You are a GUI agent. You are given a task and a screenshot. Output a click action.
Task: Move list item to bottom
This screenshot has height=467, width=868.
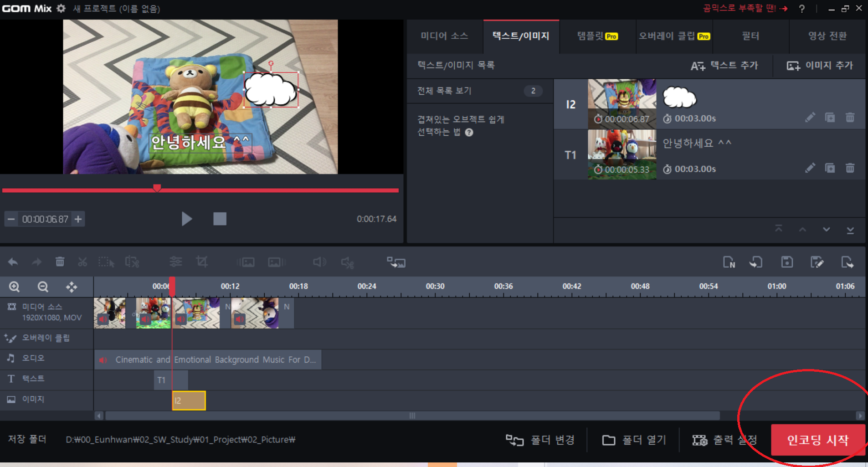click(x=850, y=230)
